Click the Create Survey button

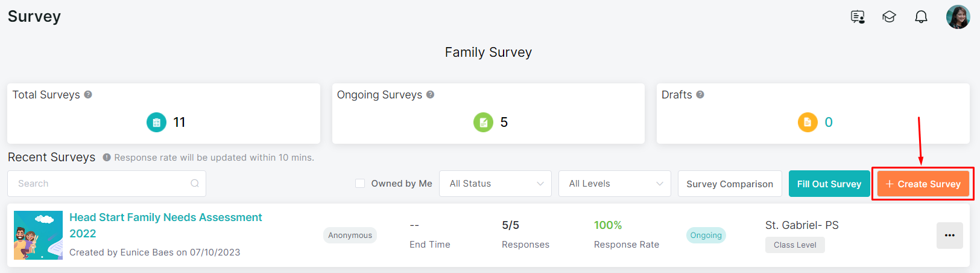coord(923,184)
